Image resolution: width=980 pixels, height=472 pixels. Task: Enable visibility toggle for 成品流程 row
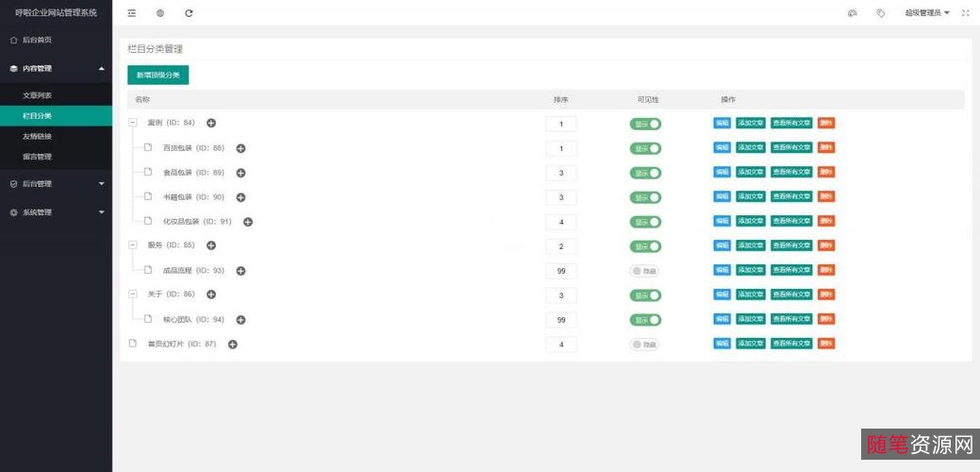tap(645, 271)
